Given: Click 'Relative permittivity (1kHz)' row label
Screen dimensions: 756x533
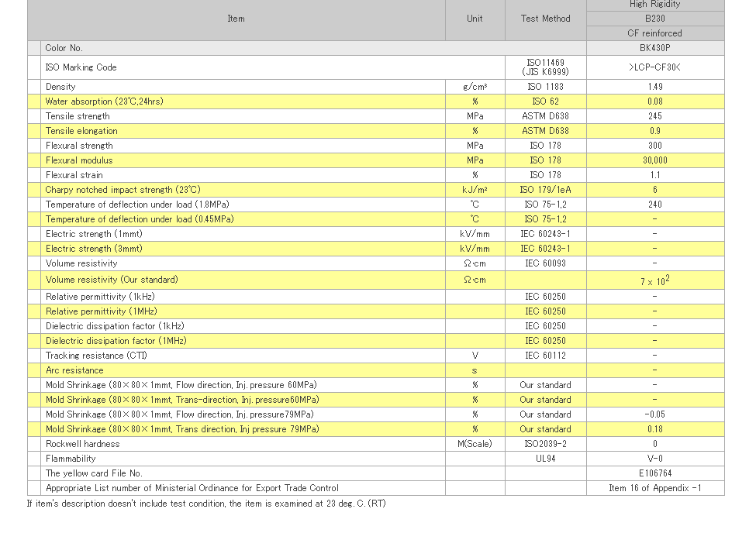Looking at the screenshot, I should tap(100, 297).
